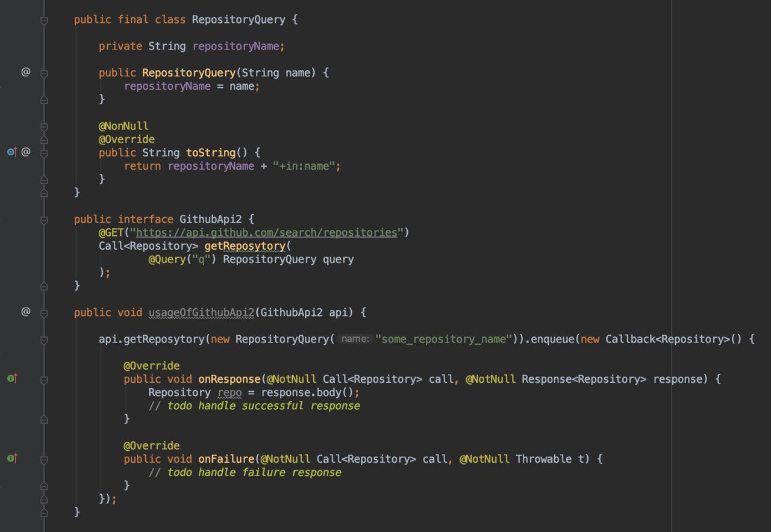Fold the onResponse method

click(x=43, y=380)
